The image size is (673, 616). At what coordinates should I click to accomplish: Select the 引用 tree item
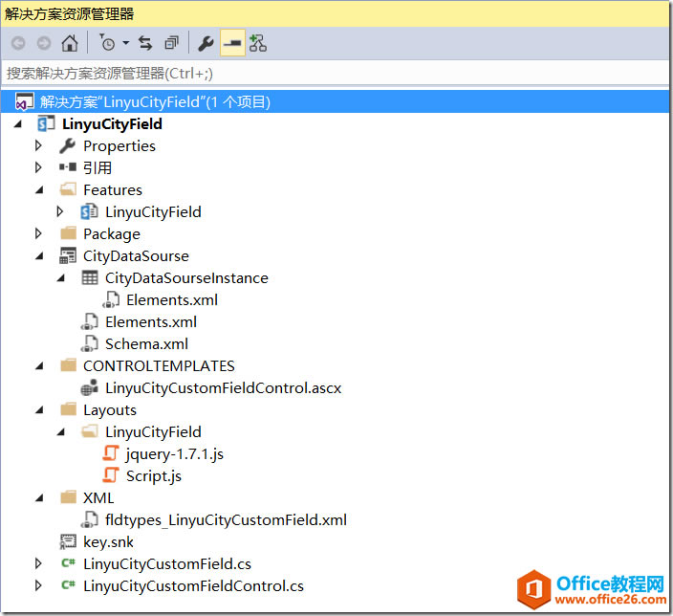click(x=98, y=167)
